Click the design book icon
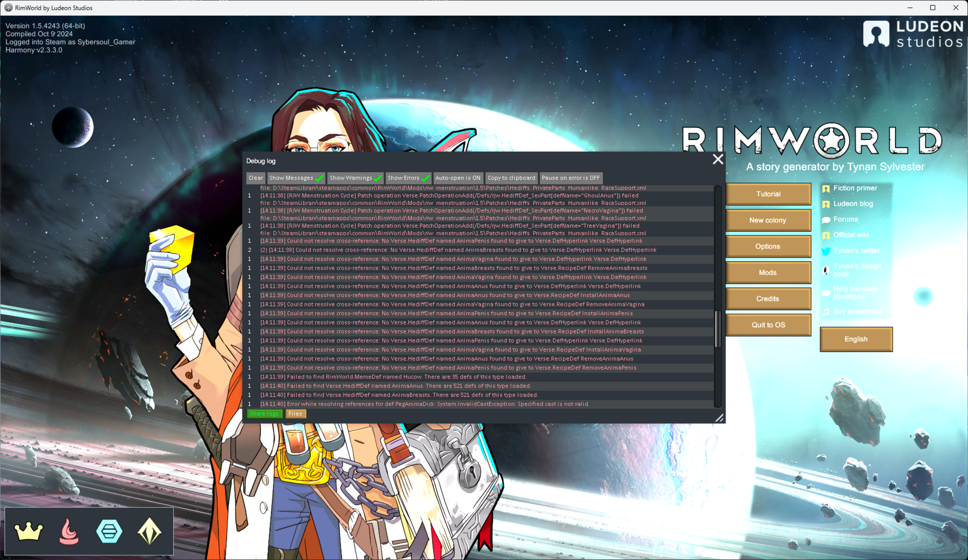 tap(826, 270)
